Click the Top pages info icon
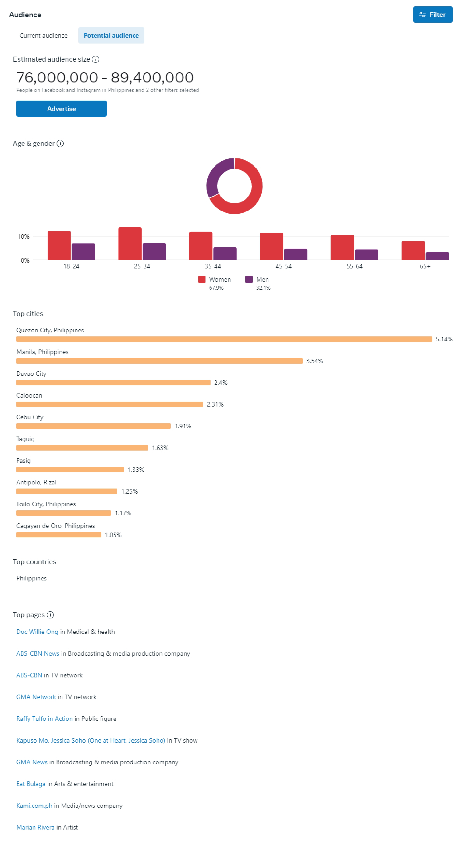This screenshot has height=868, width=469. (50, 615)
